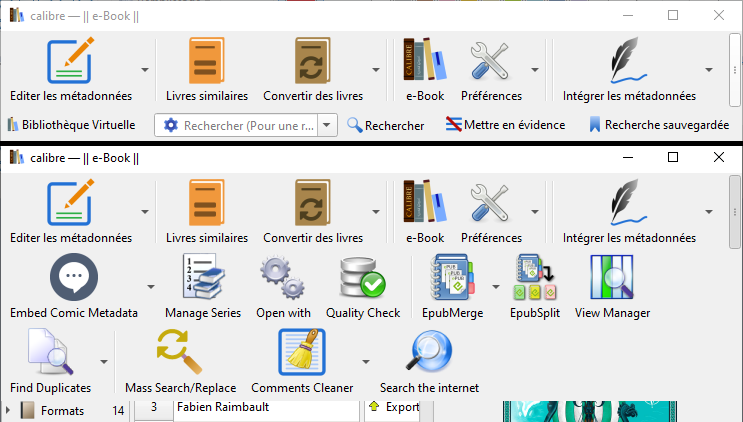Expand Convertir des livres arrow, upper window

pos(376,70)
